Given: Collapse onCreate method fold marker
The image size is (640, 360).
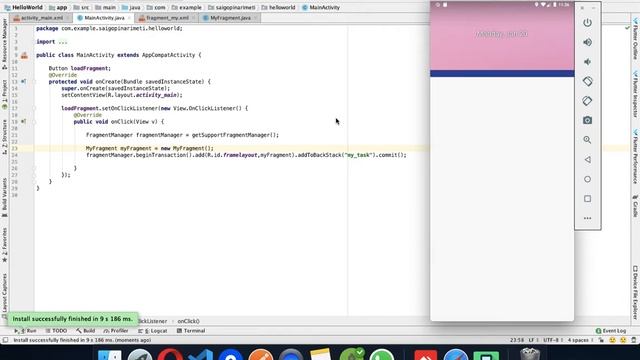Looking at the screenshot, I should click(x=34, y=82).
